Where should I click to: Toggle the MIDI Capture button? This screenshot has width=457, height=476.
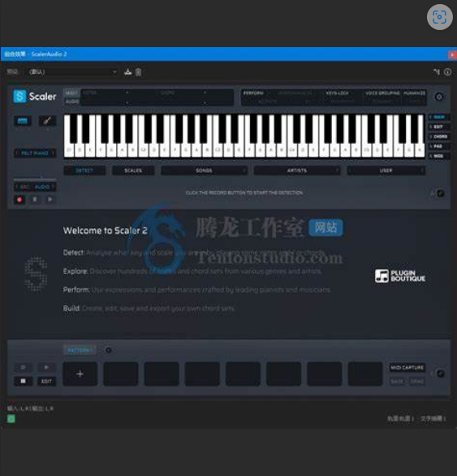click(x=407, y=368)
